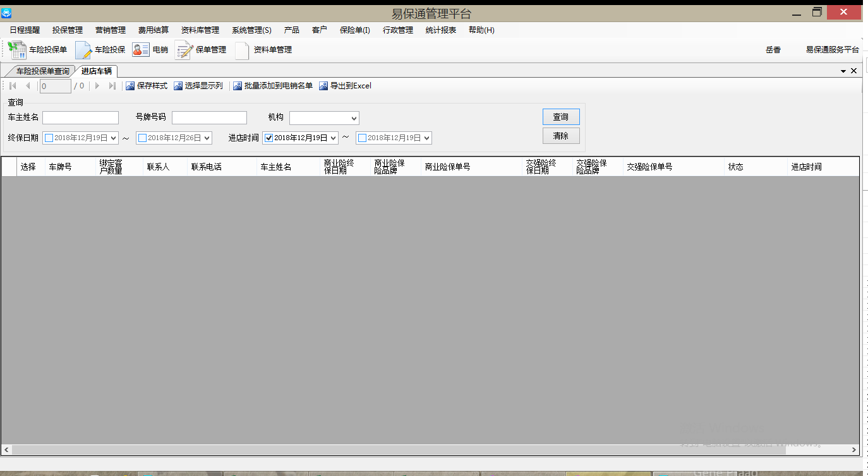
Task: Open the 系统管理(S) menu
Action: pyautogui.click(x=251, y=30)
